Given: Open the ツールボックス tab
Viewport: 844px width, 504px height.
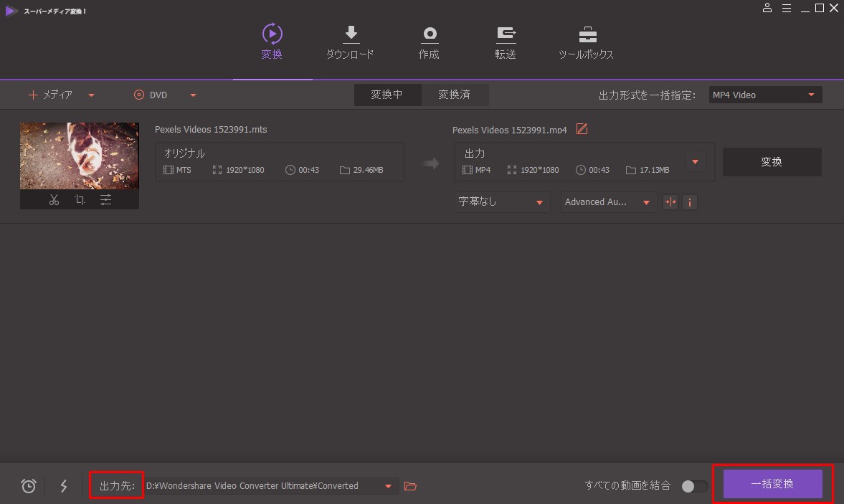Looking at the screenshot, I should (x=587, y=43).
